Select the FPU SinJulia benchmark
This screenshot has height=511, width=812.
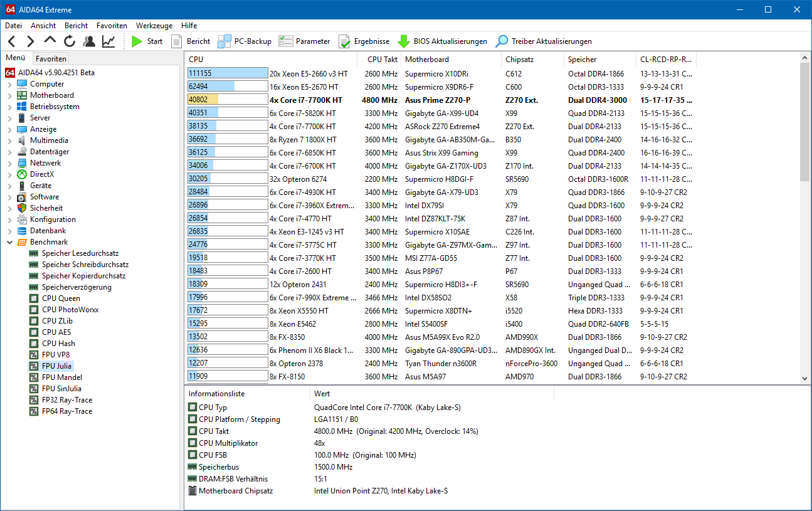pos(61,389)
